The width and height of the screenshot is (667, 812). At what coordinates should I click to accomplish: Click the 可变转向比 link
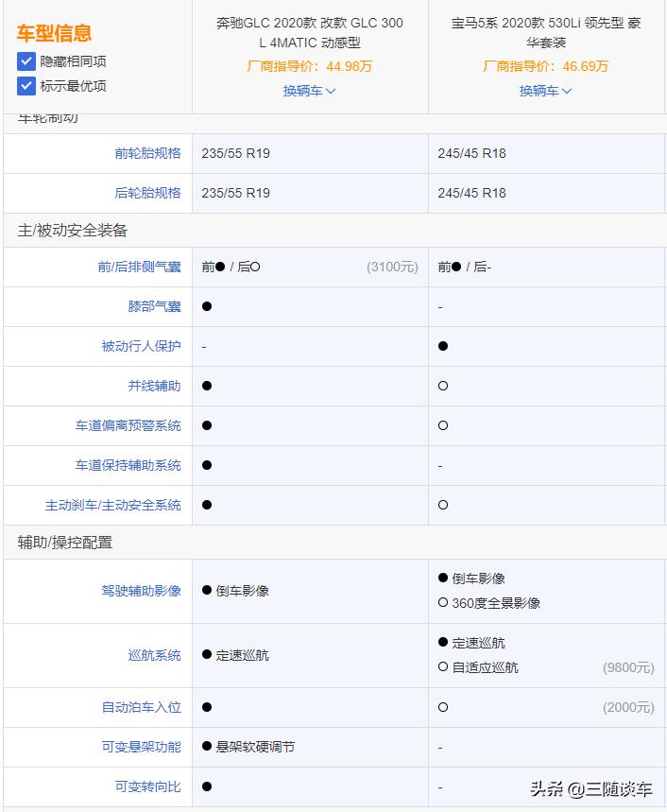click(148, 786)
